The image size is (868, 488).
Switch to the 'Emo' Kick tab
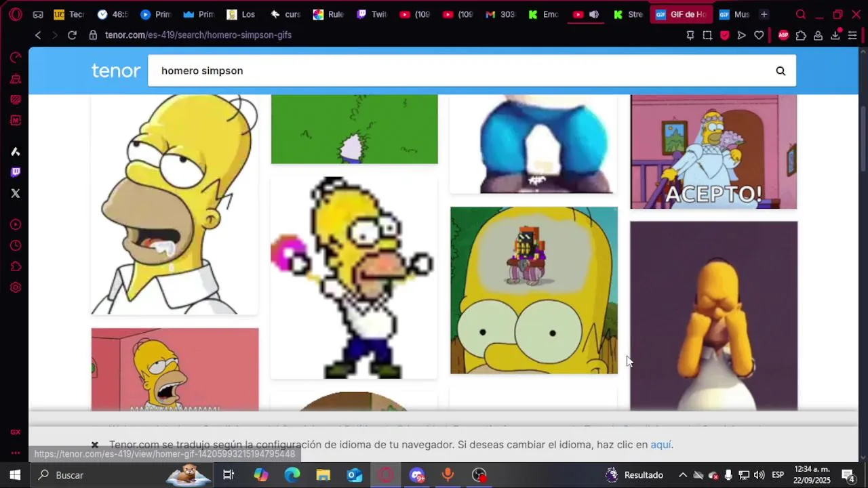544,14
